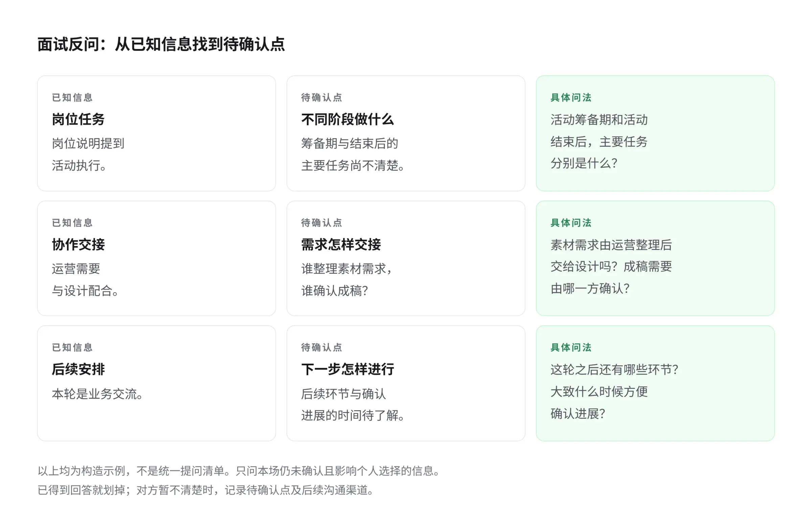Click the text 主要任务尚不清楚。
Screen dimensions: 812x530
pos(353,165)
